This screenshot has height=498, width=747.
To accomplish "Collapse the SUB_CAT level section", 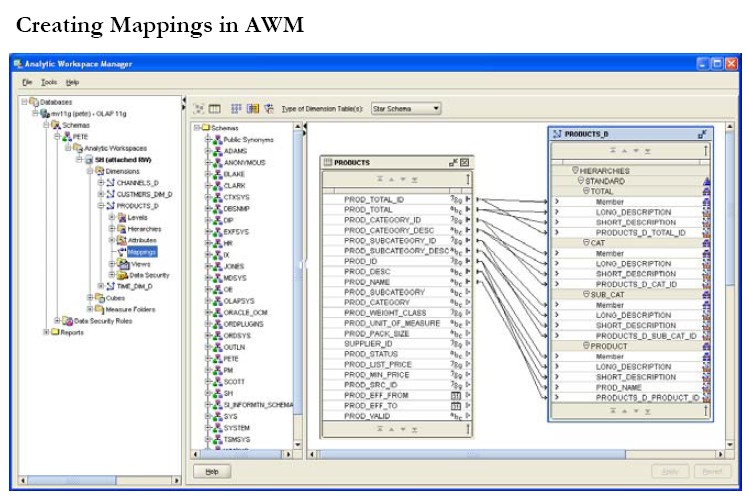I will [x=587, y=294].
